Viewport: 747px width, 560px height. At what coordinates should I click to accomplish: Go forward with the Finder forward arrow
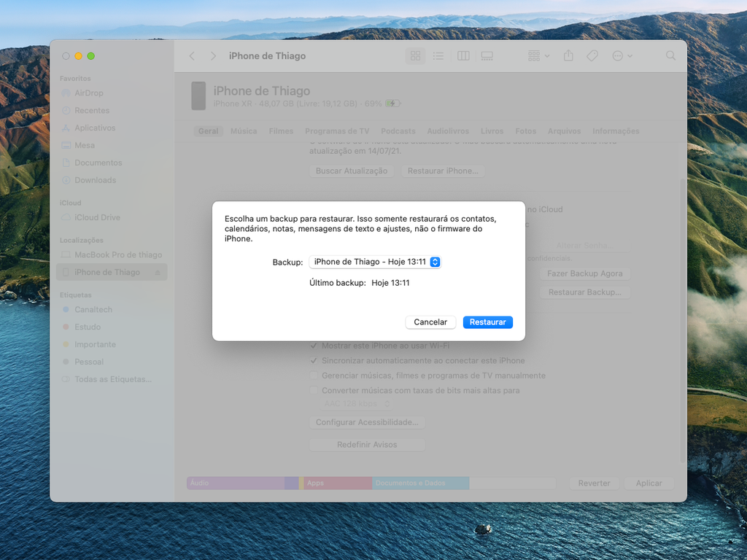click(213, 55)
